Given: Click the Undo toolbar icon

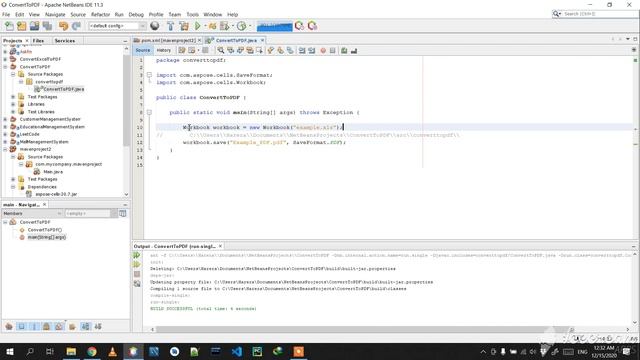Looking at the screenshot, I should point(63,26).
